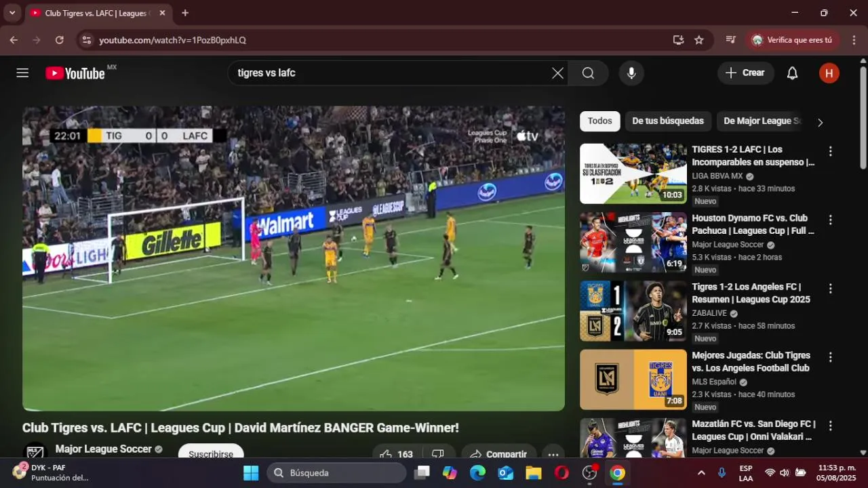Image resolution: width=868 pixels, height=488 pixels.
Task: Open Major League Soccer channel avatar
Action: 35,451
